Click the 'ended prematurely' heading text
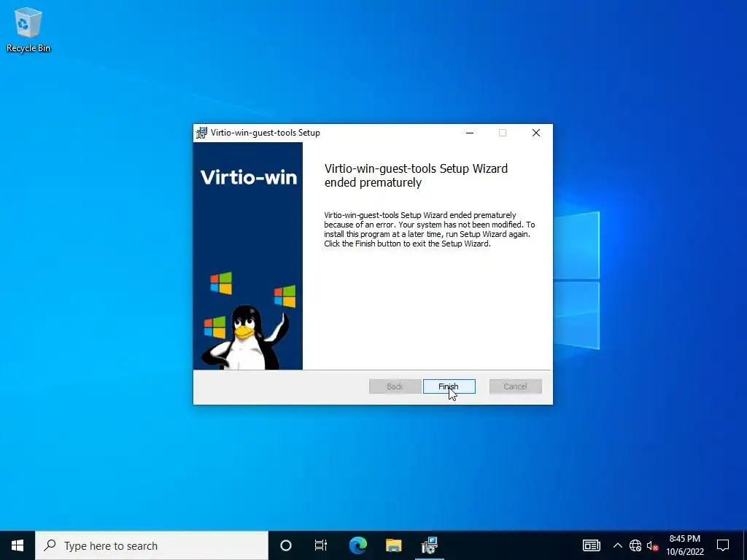747x560 pixels. tap(373, 183)
